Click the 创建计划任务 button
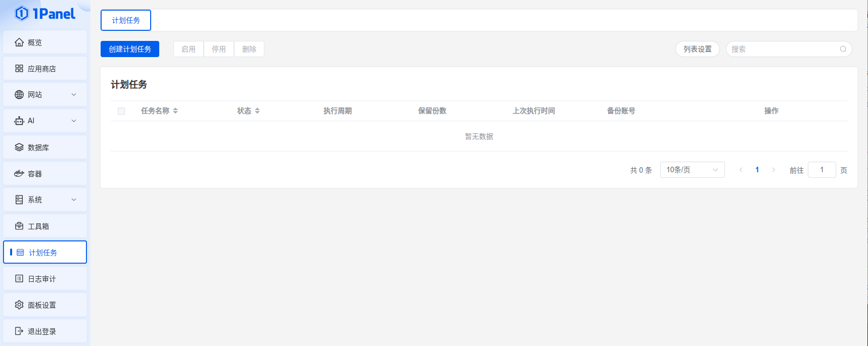This screenshot has width=868, height=346. tap(130, 49)
